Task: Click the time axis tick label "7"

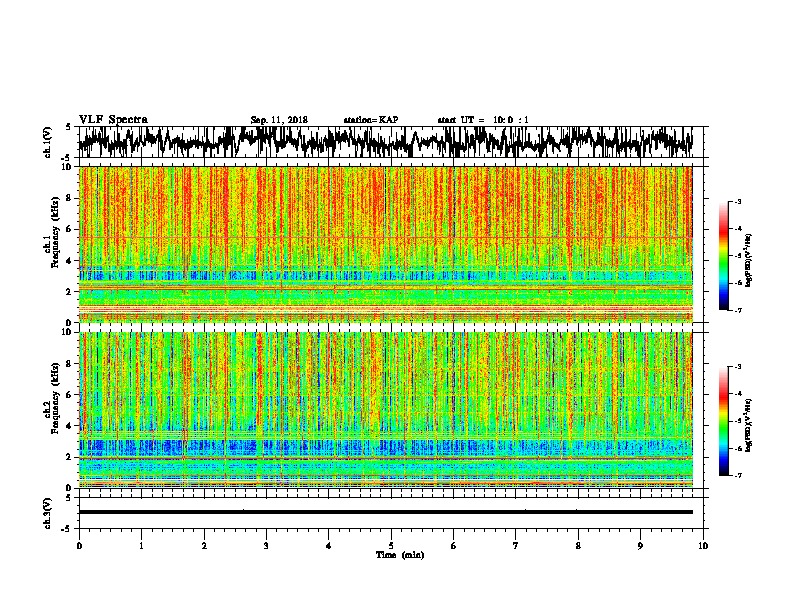Action: pyautogui.click(x=516, y=546)
